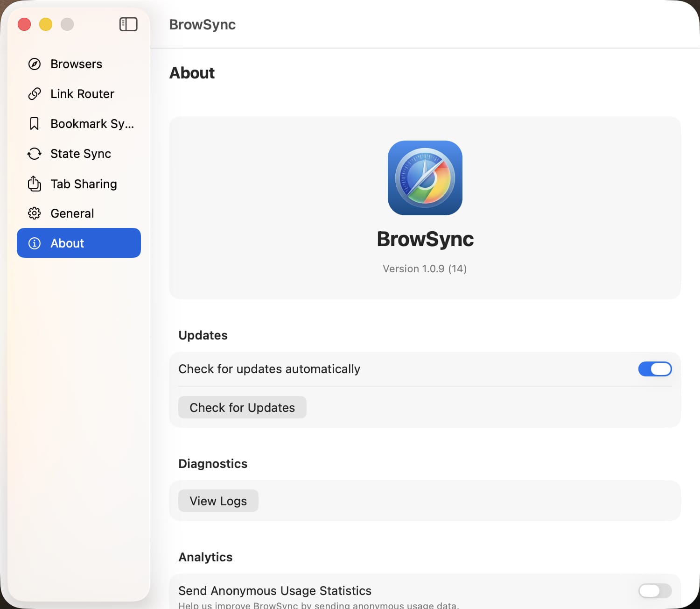Click the State Sync circular arrows icon
The height and width of the screenshot is (609, 700).
(x=35, y=154)
